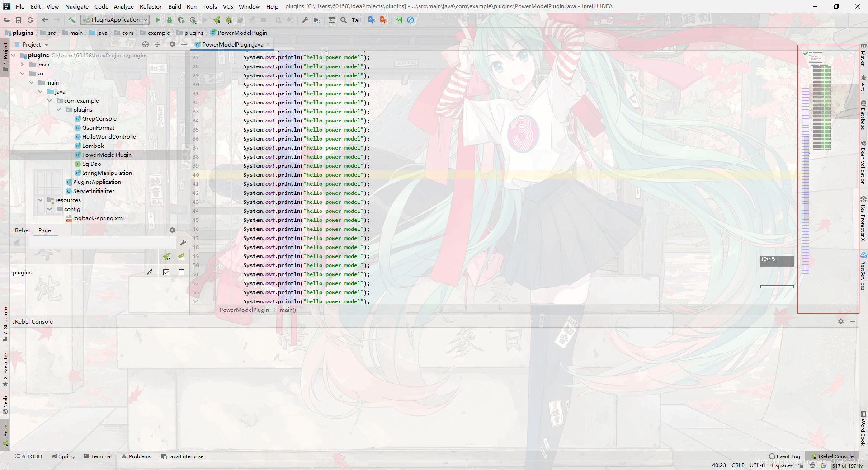Collapse the resources folder node

(40, 200)
